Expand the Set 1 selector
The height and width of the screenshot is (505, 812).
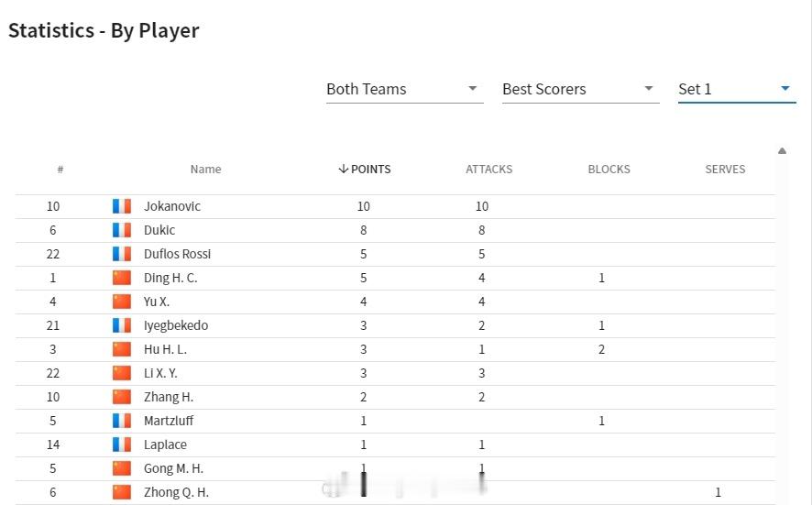point(737,89)
